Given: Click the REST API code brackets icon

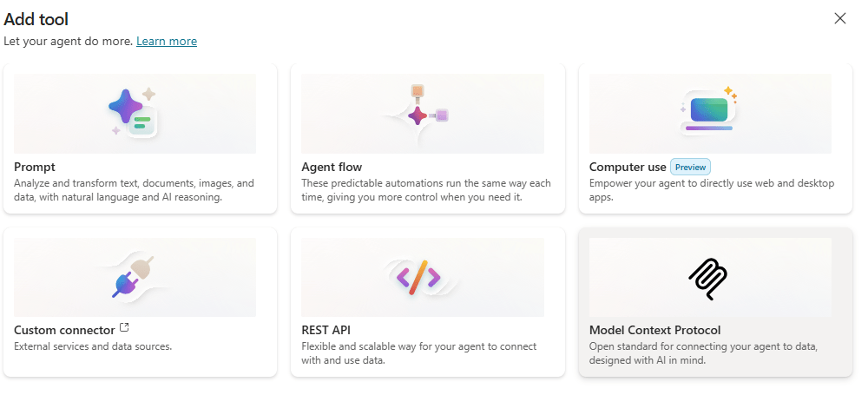Looking at the screenshot, I should point(419,277).
